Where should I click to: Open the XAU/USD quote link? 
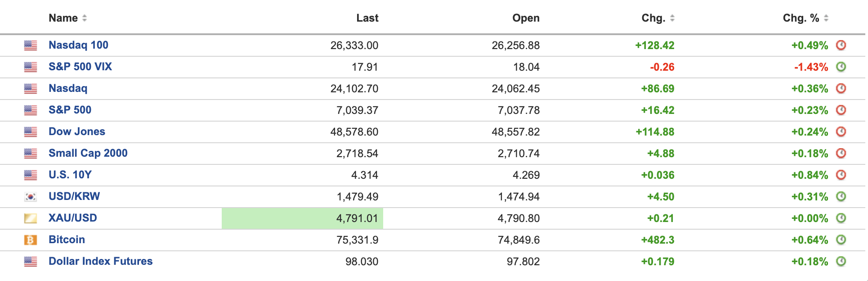[x=72, y=218]
